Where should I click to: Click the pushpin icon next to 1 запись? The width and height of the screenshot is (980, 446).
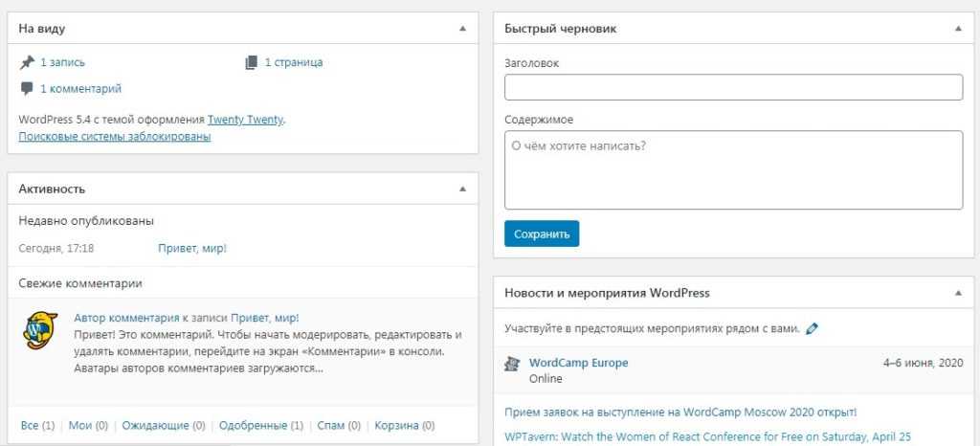click(x=27, y=62)
